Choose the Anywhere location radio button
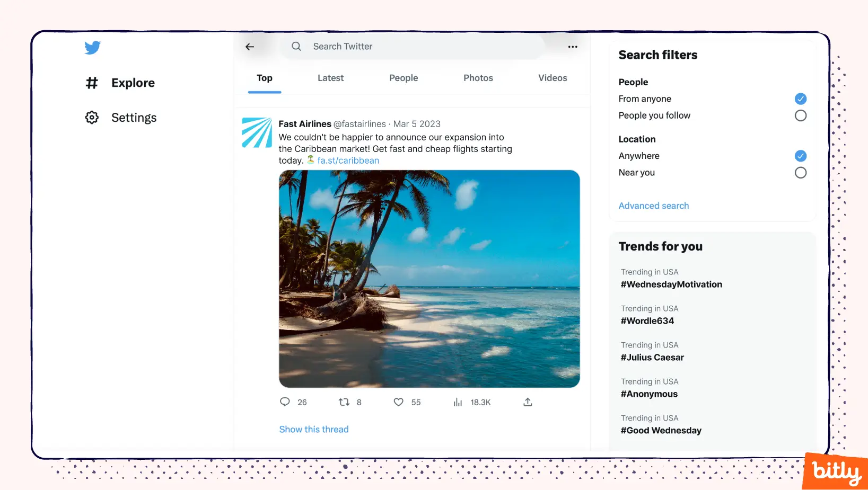 [800, 156]
